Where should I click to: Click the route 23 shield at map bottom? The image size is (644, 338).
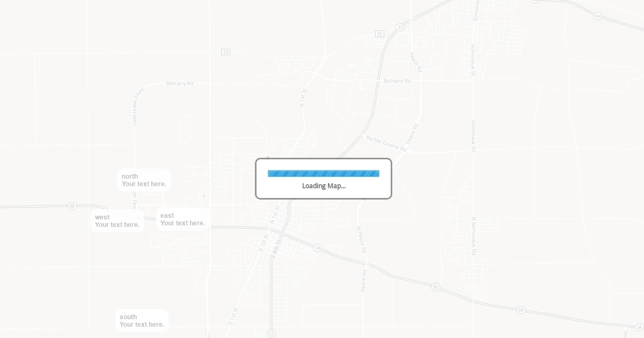[x=271, y=334]
